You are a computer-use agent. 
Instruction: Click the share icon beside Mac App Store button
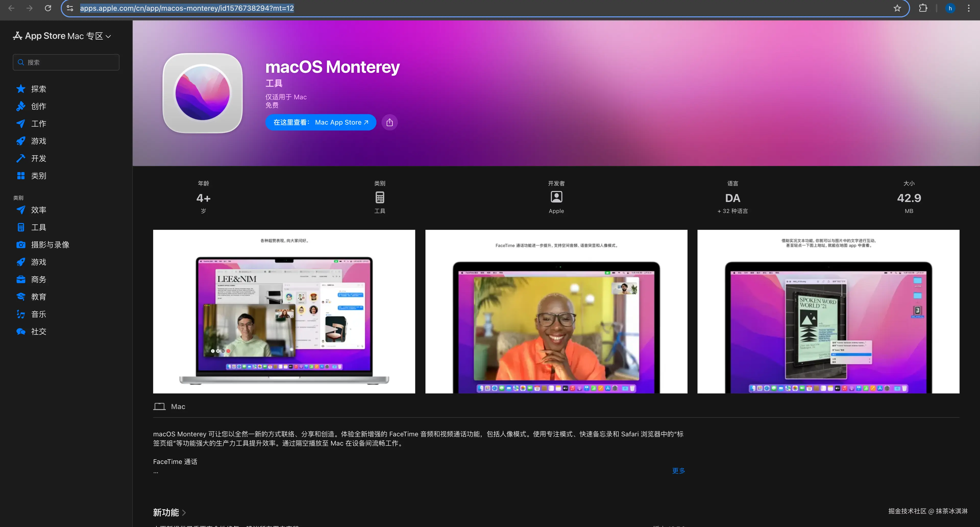[x=389, y=122]
